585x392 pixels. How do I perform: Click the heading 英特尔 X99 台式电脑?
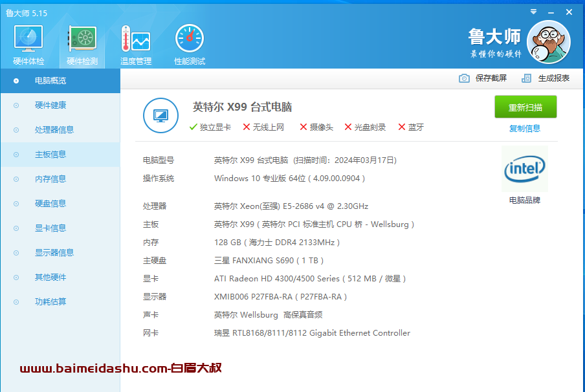[x=242, y=107]
